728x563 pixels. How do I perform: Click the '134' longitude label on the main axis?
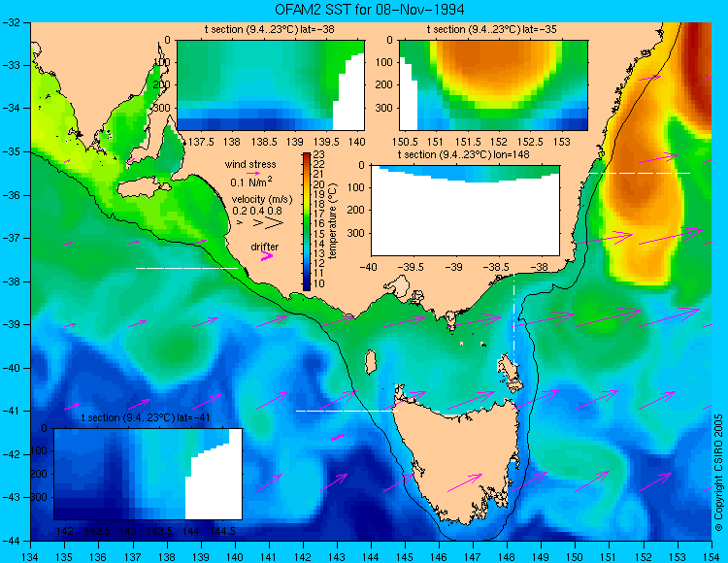30,557
